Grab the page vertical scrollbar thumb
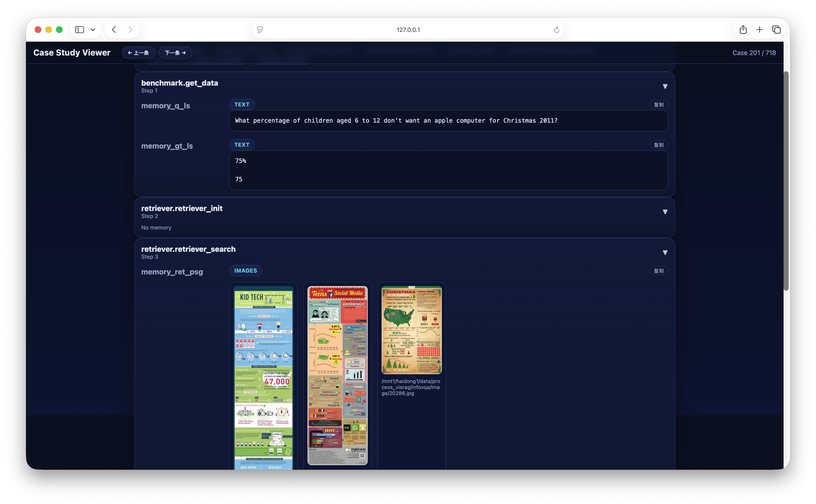Screen dimensions: 816x504 coord(786,181)
